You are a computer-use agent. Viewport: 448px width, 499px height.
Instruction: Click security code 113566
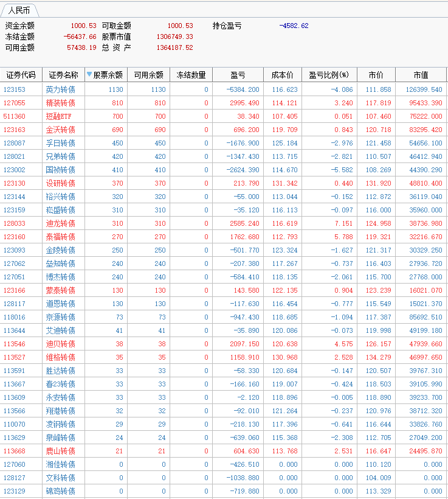coord(15,411)
